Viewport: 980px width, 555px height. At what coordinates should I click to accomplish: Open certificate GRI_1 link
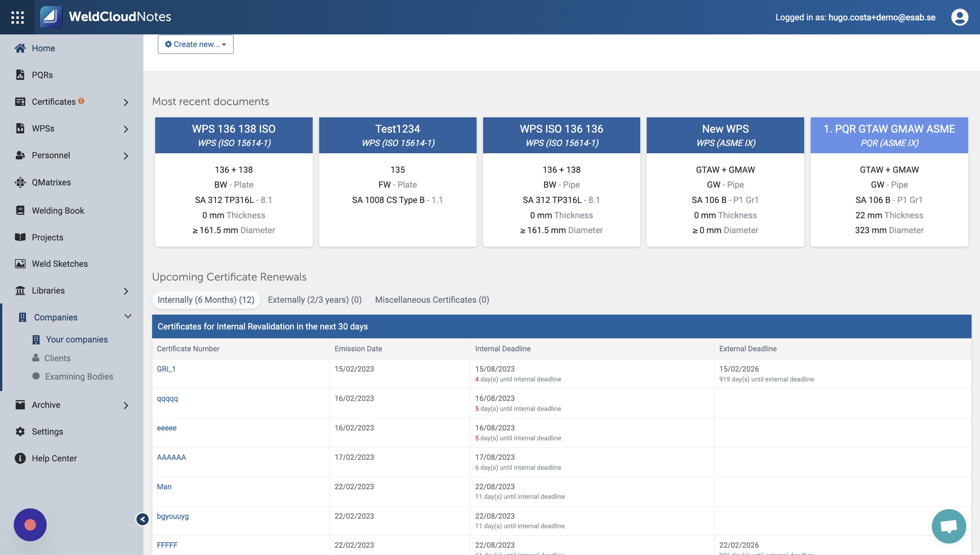coord(166,369)
